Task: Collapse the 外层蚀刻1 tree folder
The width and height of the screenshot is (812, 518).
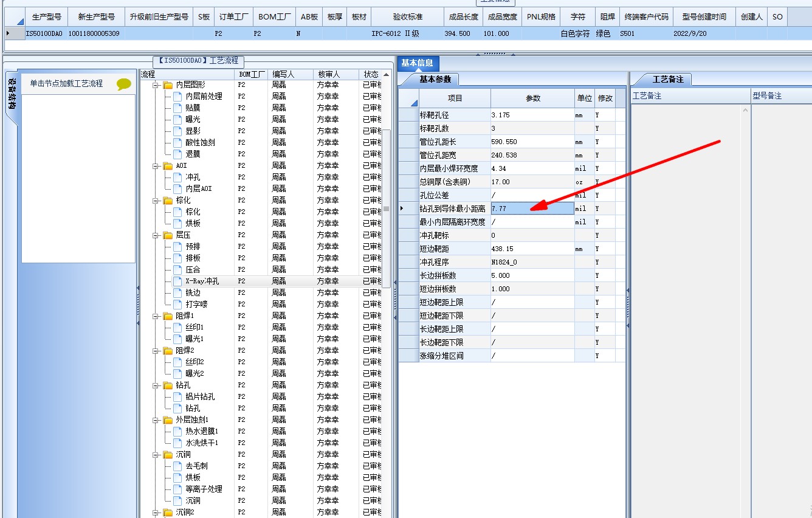Action: pos(156,420)
